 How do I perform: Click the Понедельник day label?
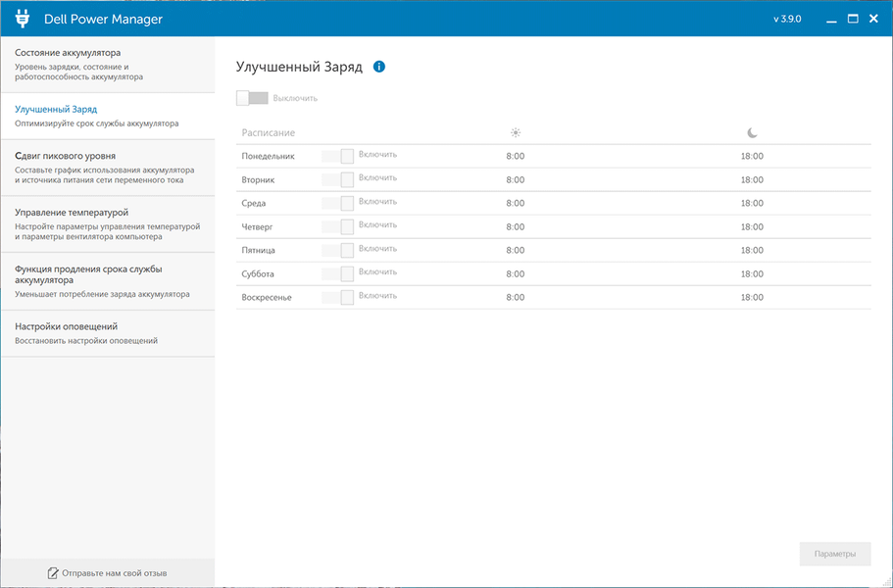pos(269,156)
